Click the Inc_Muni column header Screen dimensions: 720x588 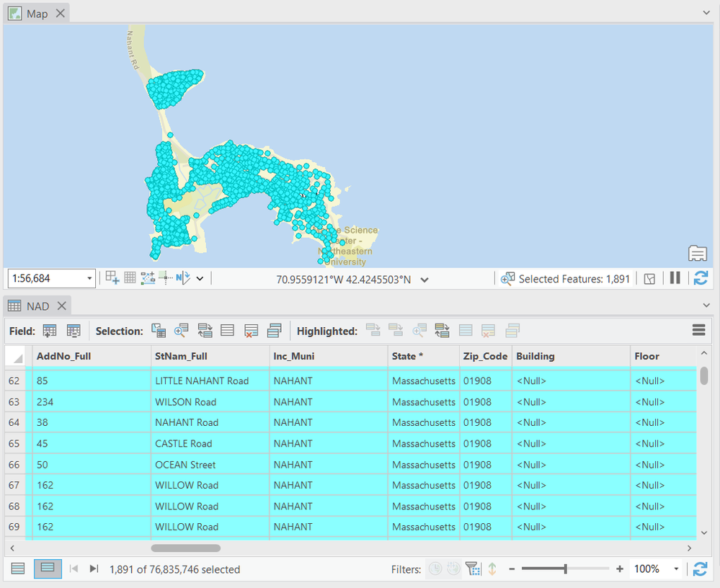tap(329, 356)
